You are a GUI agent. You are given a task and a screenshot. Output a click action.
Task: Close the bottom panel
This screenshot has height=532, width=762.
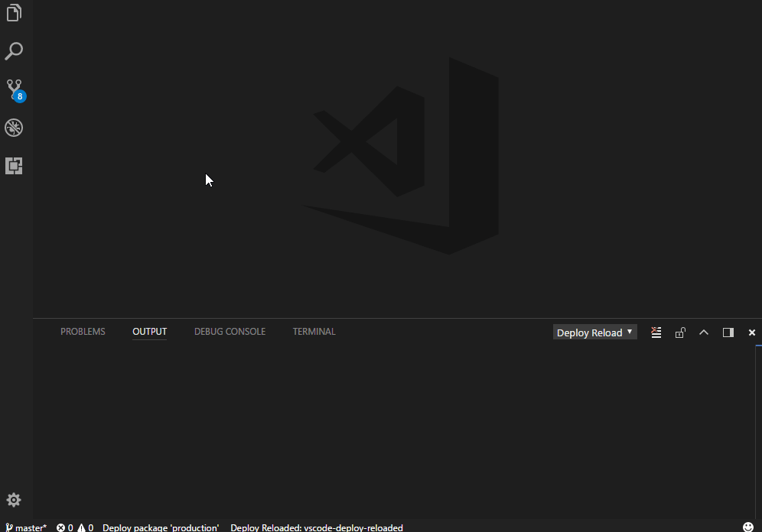tap(752, 332)
